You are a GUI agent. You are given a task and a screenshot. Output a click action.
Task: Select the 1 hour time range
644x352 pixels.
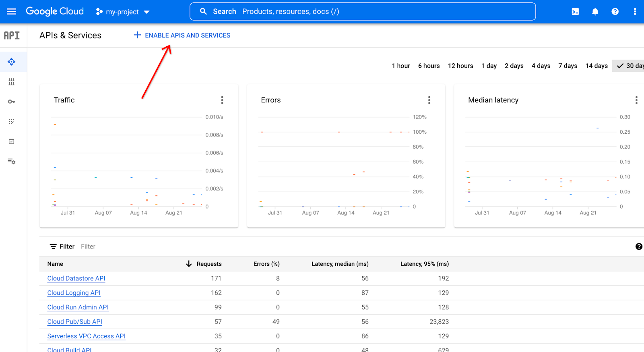point(400,66)
